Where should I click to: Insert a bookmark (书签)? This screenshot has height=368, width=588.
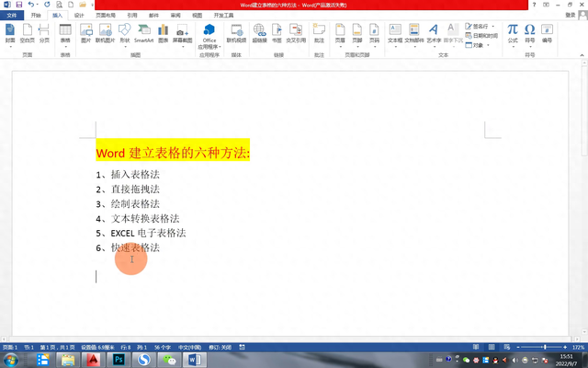(x=277, y=34)
